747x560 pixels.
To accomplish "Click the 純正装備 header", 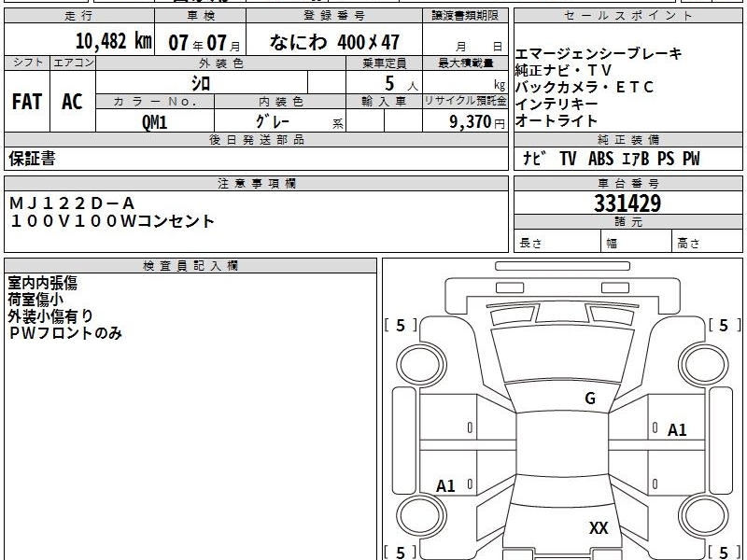I will (x=627, y=139).
